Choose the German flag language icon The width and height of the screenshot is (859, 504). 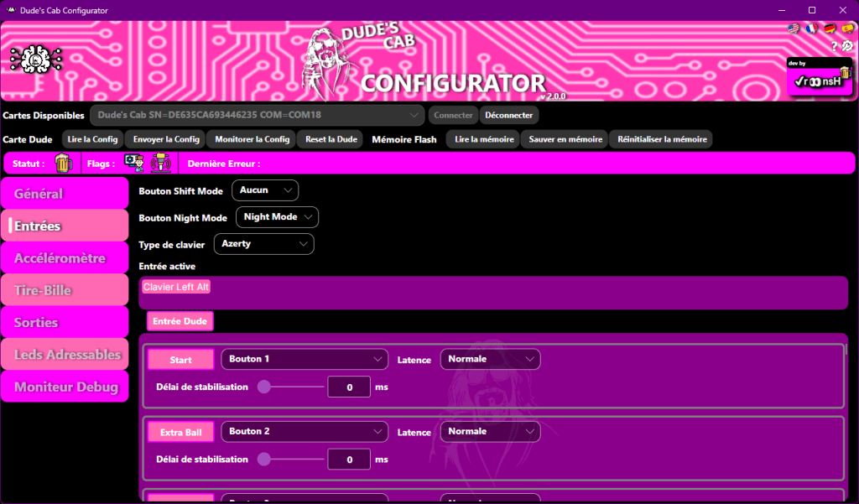(x=830, y=29)
